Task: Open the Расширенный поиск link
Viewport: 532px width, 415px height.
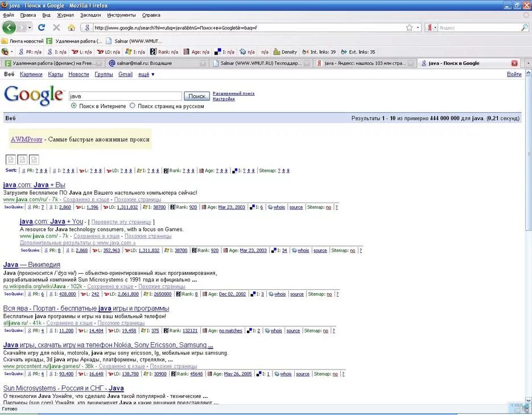Action: [233, 93]
